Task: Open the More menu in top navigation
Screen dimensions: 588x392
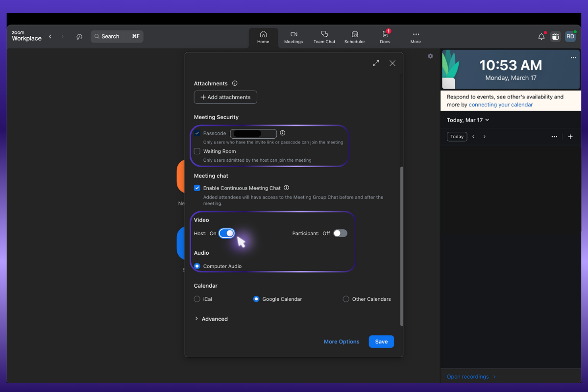Action: click(x=416, y=37)
